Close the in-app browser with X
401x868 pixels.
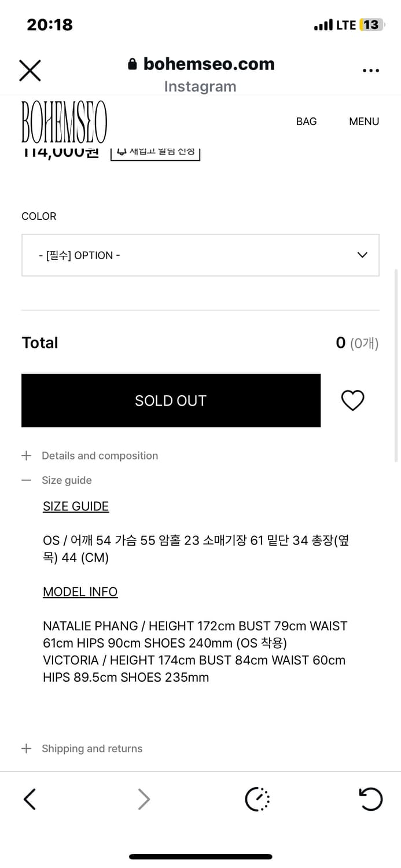pos(30,71)
